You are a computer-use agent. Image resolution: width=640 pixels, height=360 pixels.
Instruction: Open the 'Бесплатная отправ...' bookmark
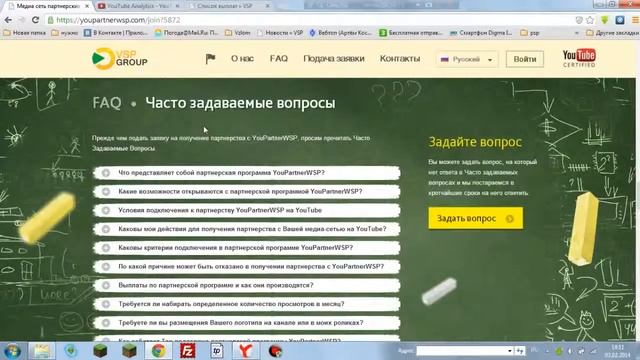[411, 33]
